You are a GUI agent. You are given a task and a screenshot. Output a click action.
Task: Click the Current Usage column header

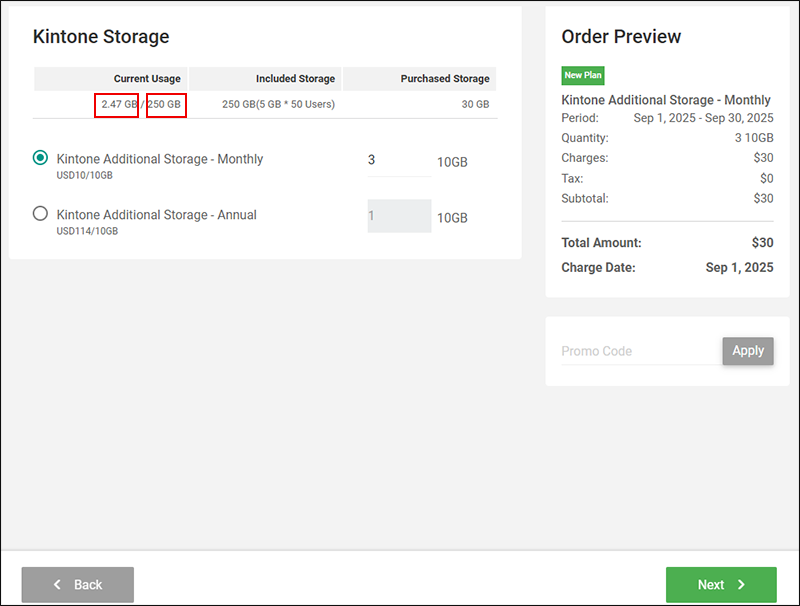tap(147, 79)
